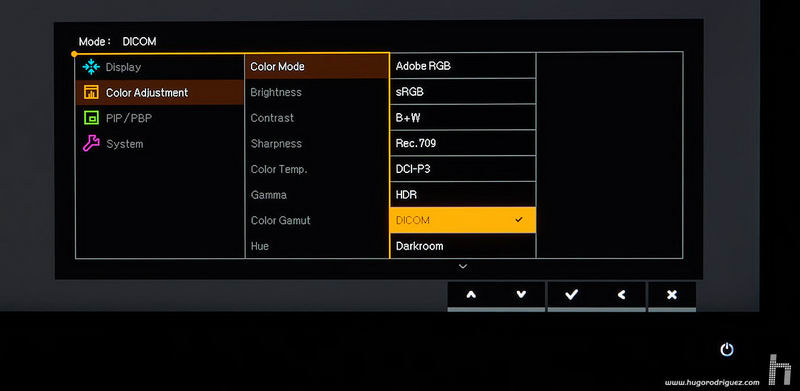Click the down arrow OSD key
This screenshot has width=800, height=391.
point(520,295)
